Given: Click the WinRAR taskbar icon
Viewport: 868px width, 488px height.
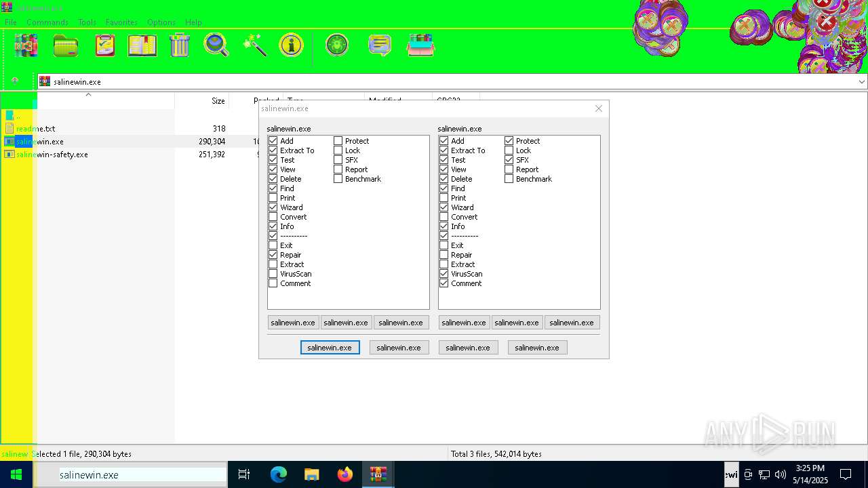Looking at the screenshot, I should [378, 474].
